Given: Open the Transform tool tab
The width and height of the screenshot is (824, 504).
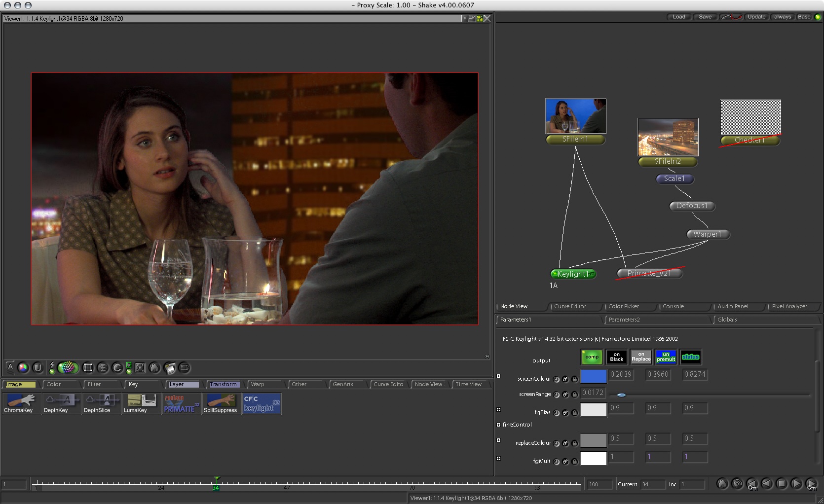Looking at the screenshot, I should click(x=223, y=384).
